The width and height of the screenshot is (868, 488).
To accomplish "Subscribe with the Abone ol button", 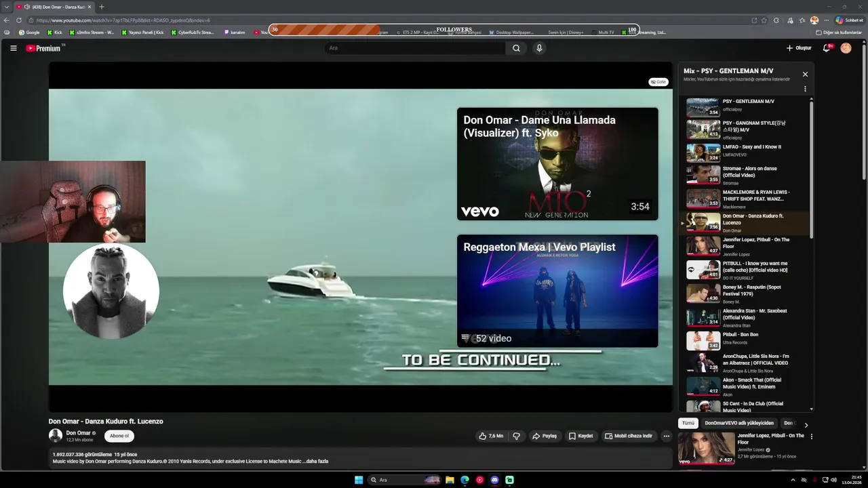I will pyautogui.click(x=119, y=436).
